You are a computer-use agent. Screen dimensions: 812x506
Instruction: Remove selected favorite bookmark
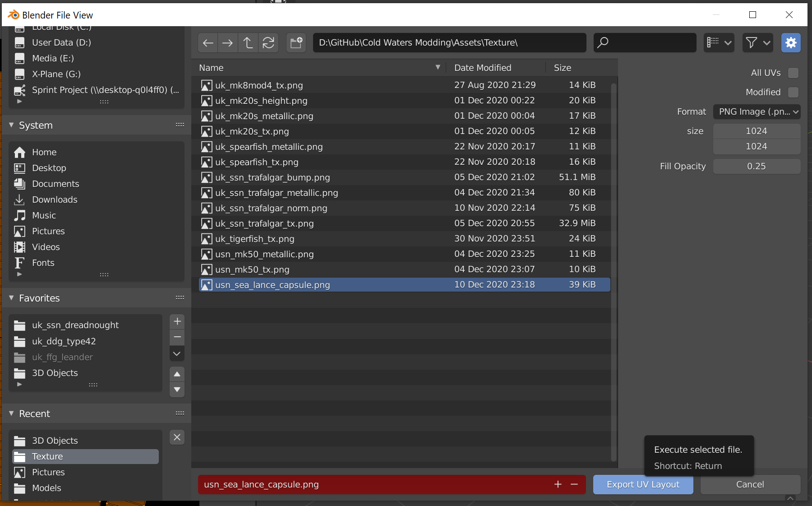click(177, 337)
